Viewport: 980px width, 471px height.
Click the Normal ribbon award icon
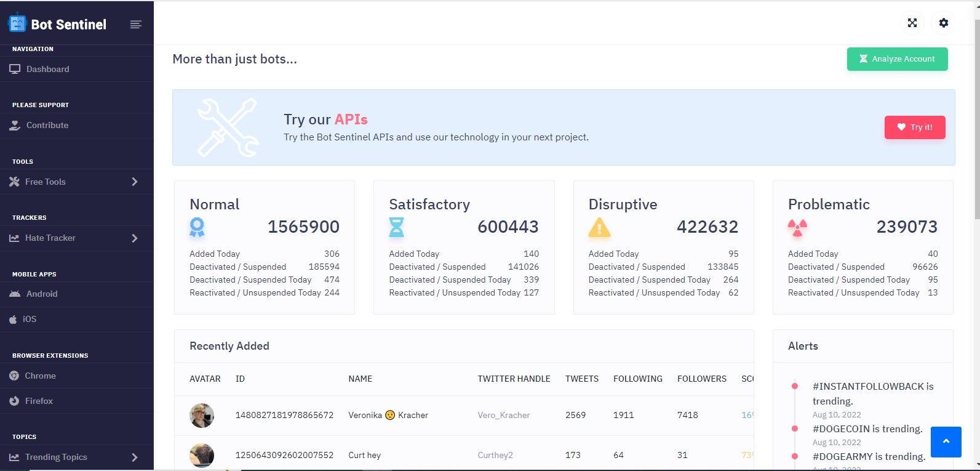pos(197,228)
